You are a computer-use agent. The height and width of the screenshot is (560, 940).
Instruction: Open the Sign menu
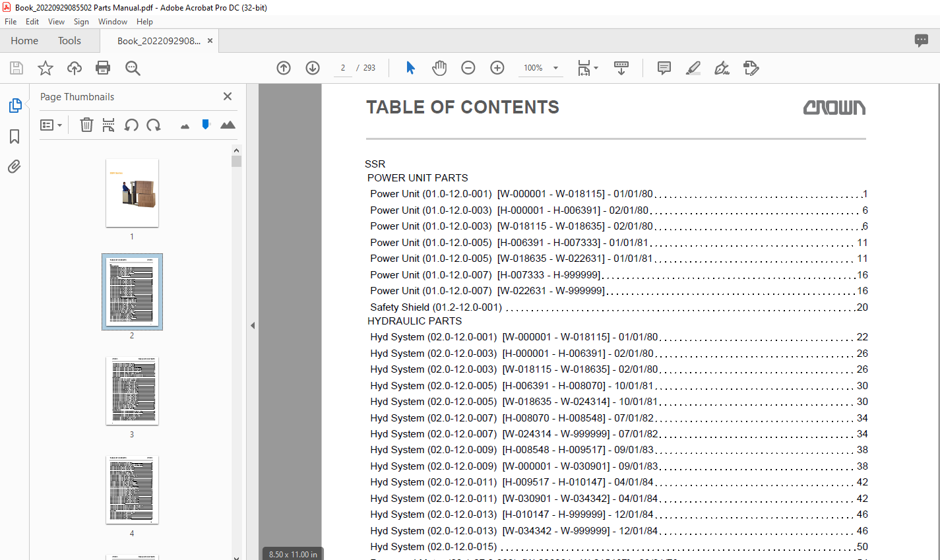[x=81, y=22]
